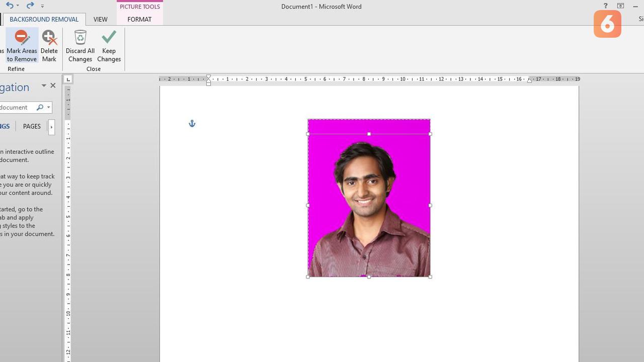Click the tab selector at ruler corner
The image size is (644, 362).
coord(68,79)
